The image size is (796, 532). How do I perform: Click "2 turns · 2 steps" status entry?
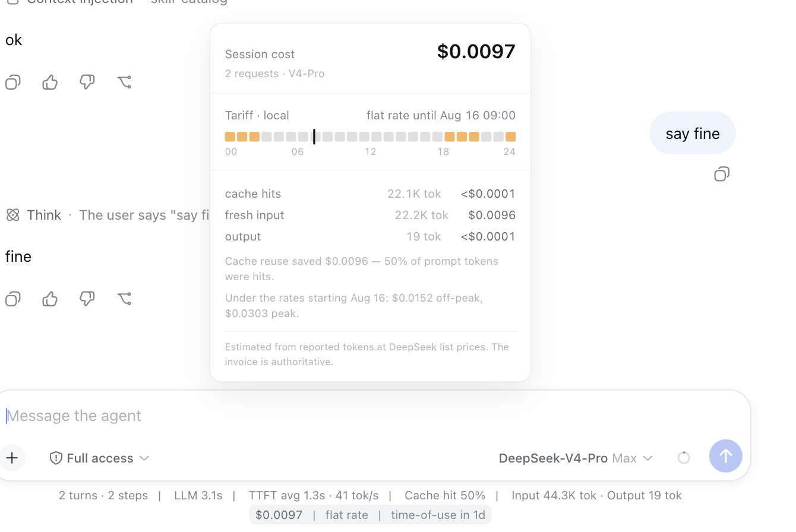[103, 495]
